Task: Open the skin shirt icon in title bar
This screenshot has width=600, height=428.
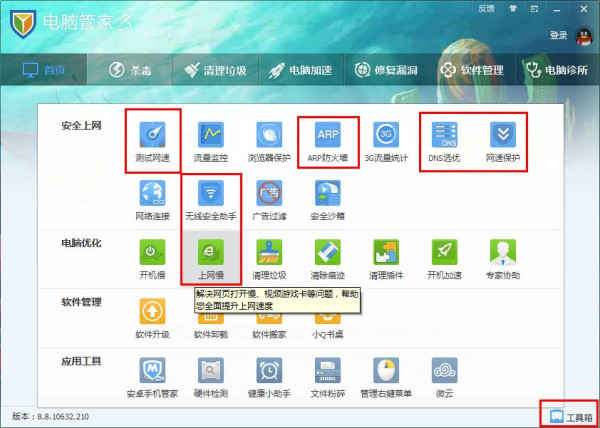Action: click(513, 9)
